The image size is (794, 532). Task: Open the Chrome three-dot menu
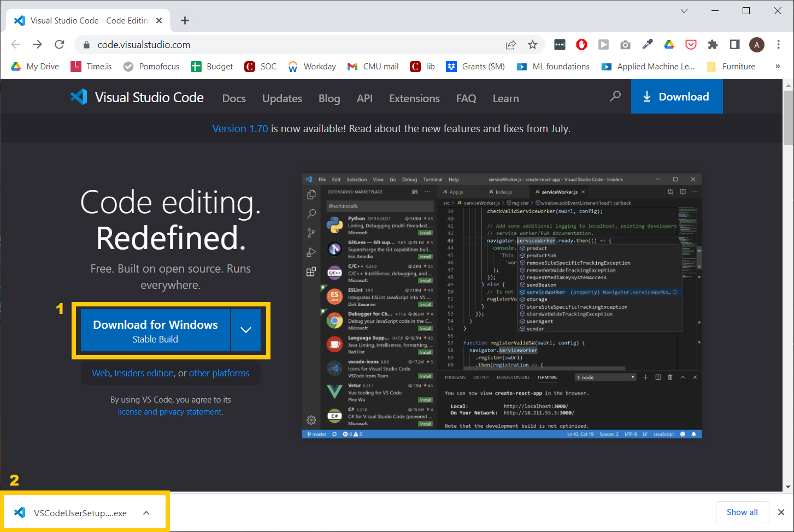pyautogui.click(x=779, y=45)
